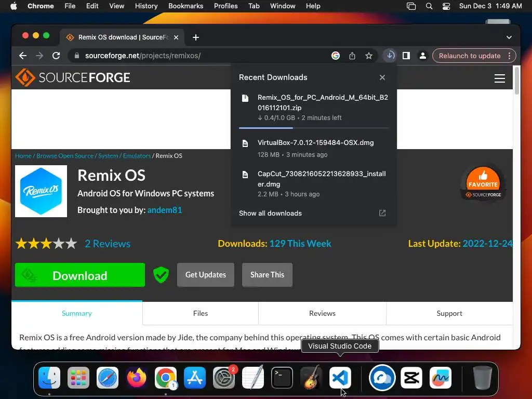This screenshot has height=399, width=532.
Task: Open the CapCut installer dmg entry
Action: pyautogui.click(x=314, y=183)
